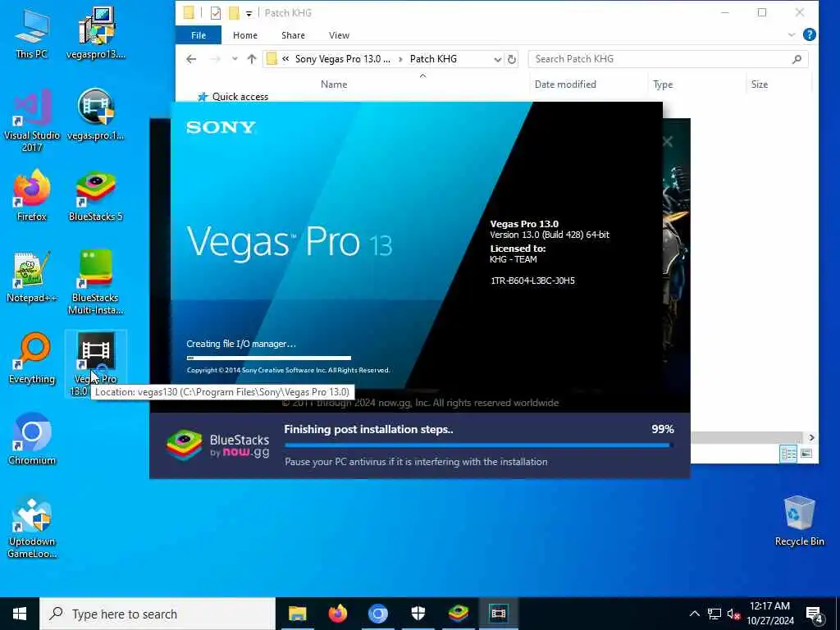Open Visual Studio 2017 desktop shortcut

click(x=32, y=121)
